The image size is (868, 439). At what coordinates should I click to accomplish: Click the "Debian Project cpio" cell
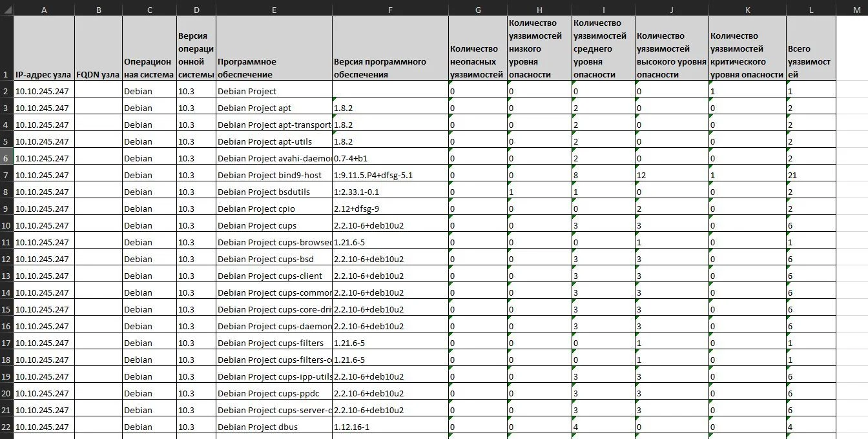(274, 209)
